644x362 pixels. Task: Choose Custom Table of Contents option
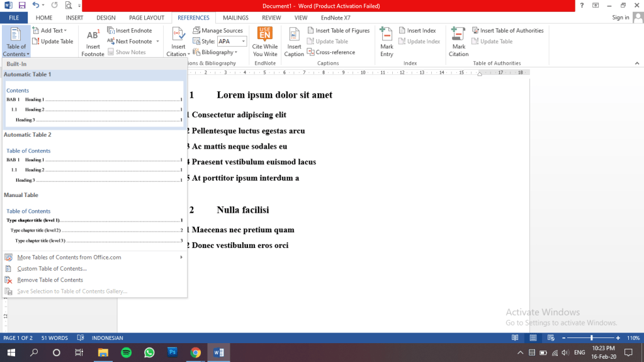(x=52, y=269)
